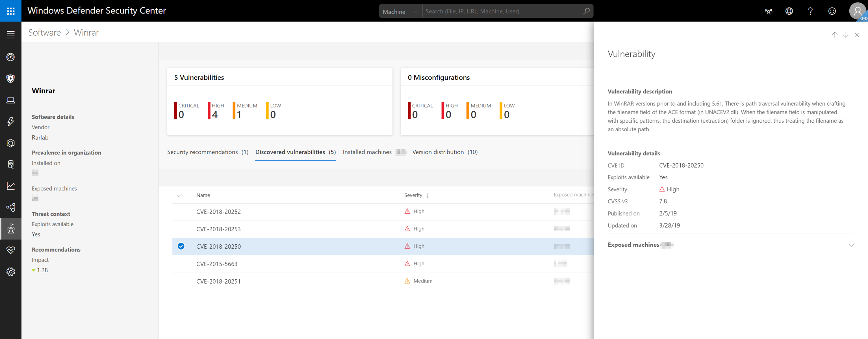Open the Alerts queue lightning icon

11,122
